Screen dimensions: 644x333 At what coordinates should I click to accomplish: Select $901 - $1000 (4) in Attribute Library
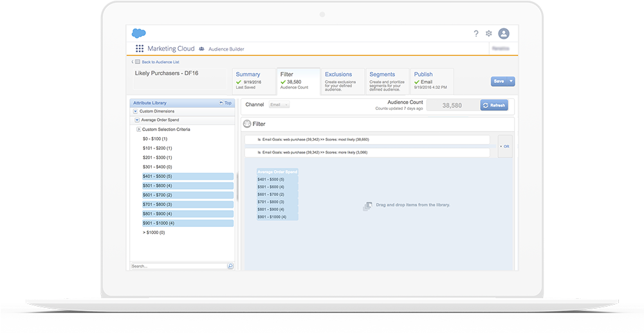pyautogui.click(x=188, y=223)
